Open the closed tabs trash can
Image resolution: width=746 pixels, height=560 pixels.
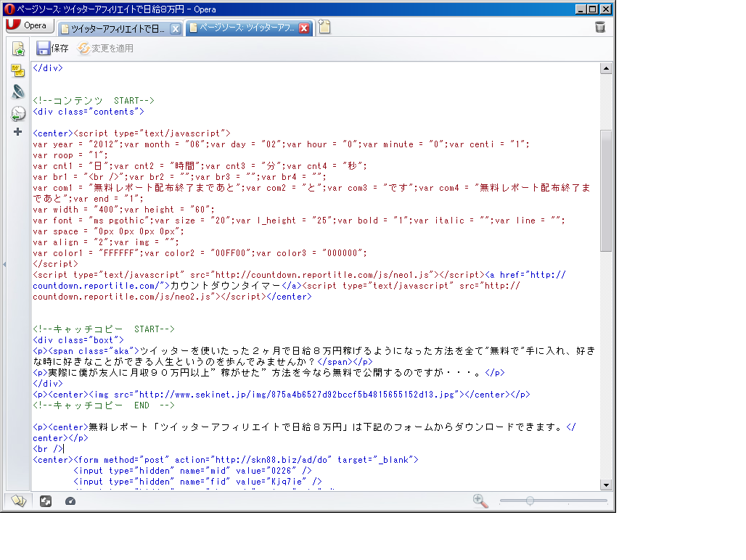tap(600, 27)
